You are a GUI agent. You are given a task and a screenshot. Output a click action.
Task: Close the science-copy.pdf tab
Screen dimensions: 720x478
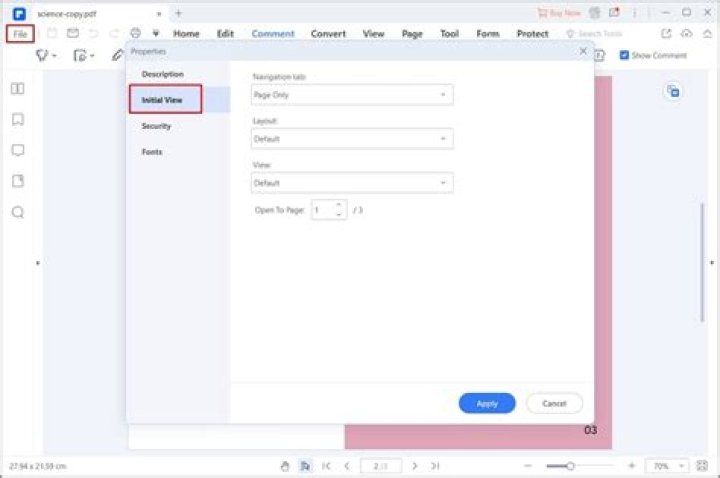click(x=159, y=14)
